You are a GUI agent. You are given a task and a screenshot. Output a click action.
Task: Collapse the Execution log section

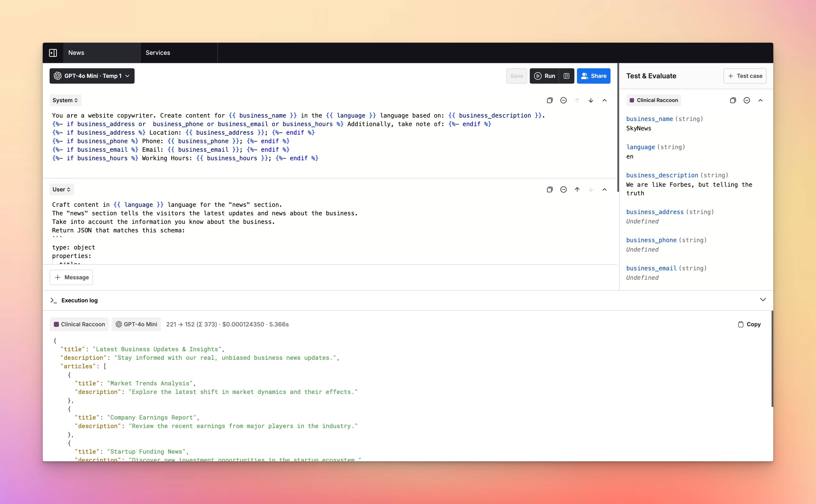point(763,300)
